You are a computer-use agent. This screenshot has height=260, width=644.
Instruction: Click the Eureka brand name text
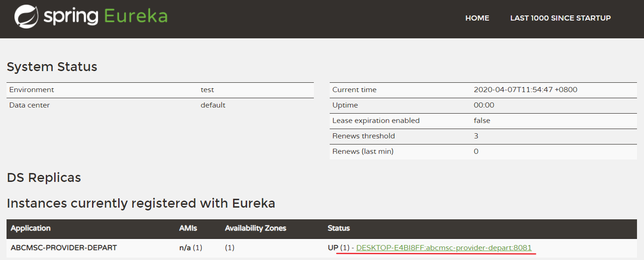click(x=135, y=17)
